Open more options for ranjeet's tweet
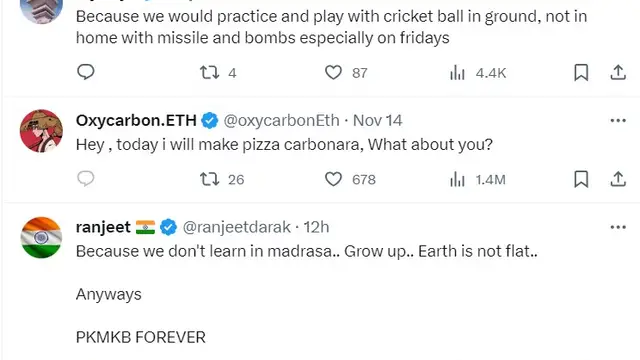The height and width of the screenshot is (360, 640). pyautogui.click(x=618, y=227)
